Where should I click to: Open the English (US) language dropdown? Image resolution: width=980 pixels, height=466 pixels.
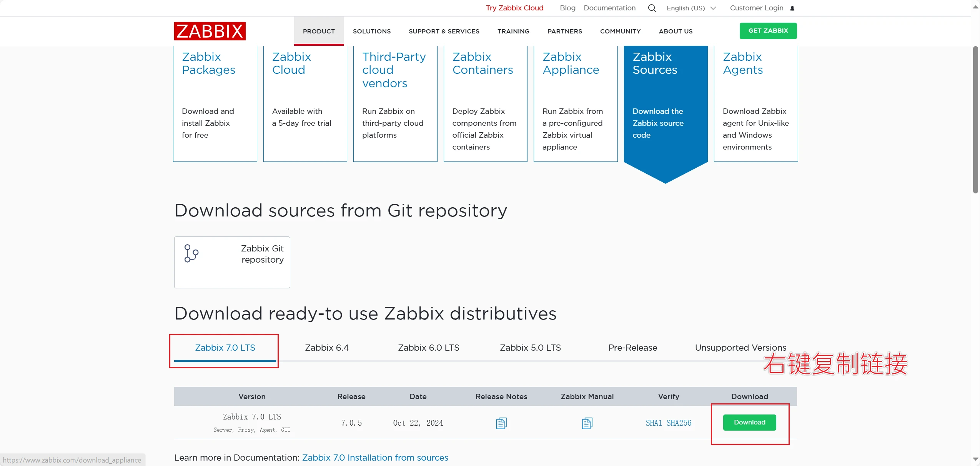[691, 8]
